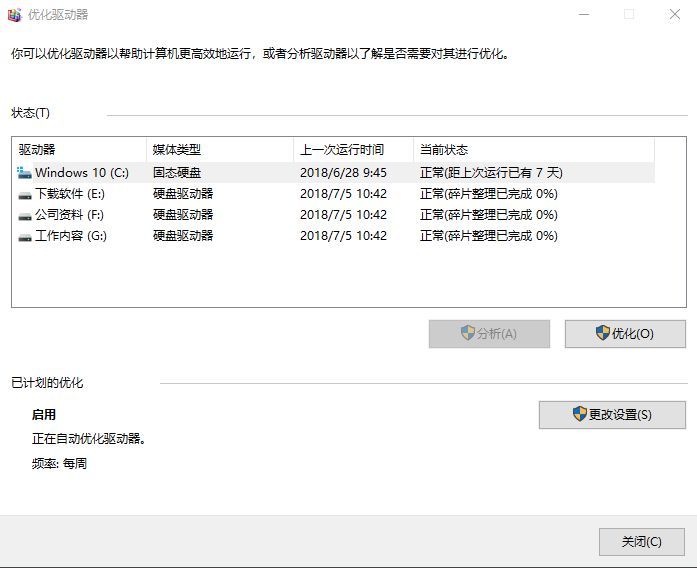Screen dimensions: 697x568
Task: Click the 分析(A) button
Action: pyautogui.click(x=489, y=334)
